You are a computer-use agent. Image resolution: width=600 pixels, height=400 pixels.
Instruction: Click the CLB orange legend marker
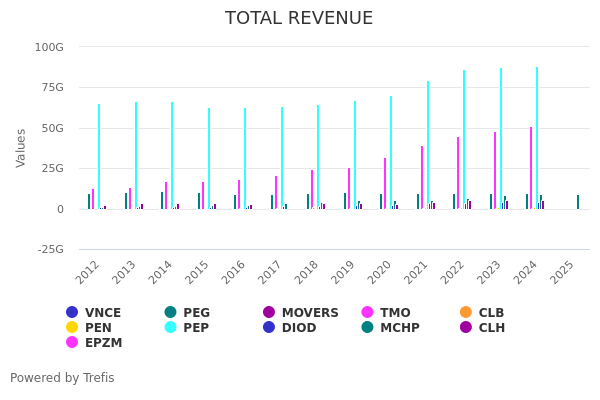(466, 313)
